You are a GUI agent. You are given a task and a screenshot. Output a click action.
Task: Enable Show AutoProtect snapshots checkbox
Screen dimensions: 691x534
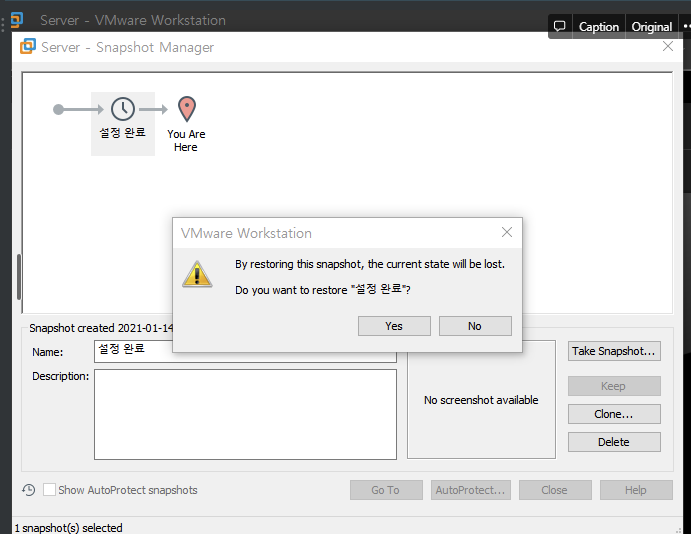(49, 490)
